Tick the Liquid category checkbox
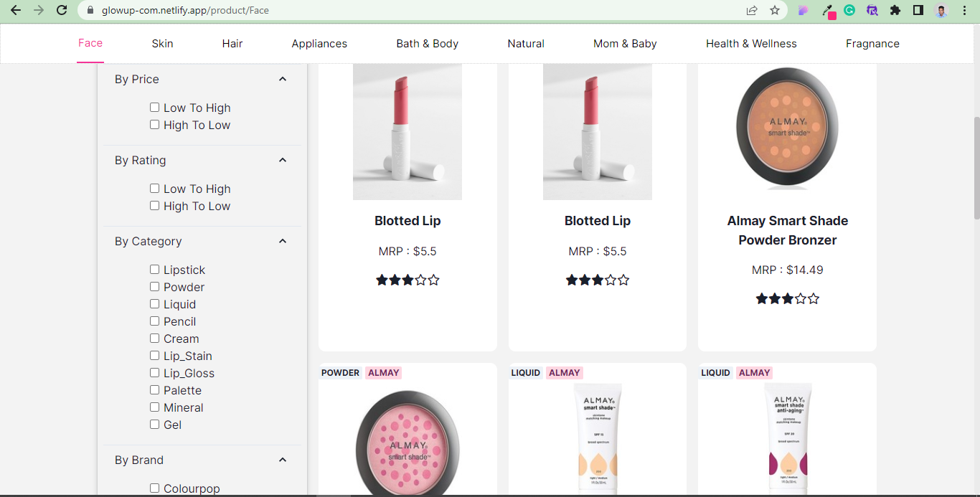 click(154, 303)
